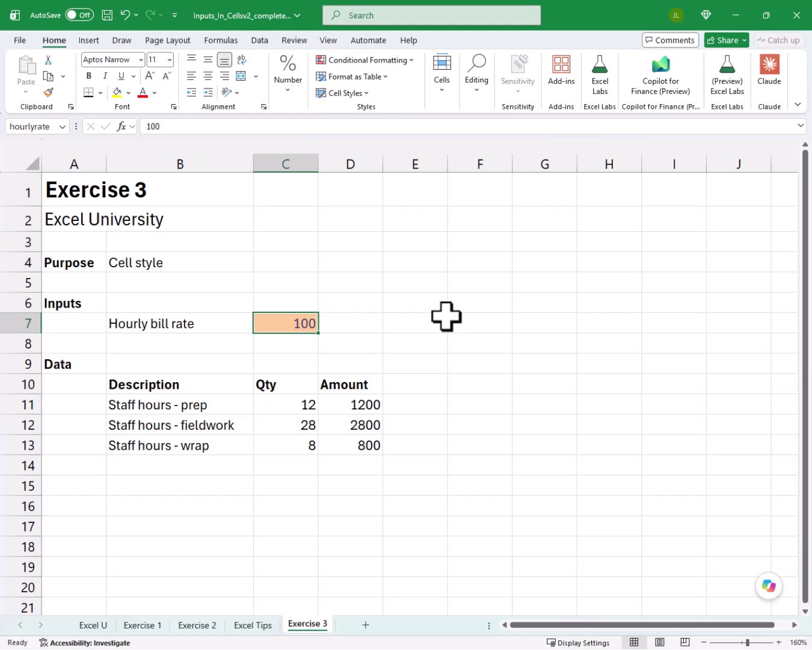The height and width of the screenshot is (650, 812).
Task: Switch to Excel Tips sheet tab
Action: (x=253, y=625)
